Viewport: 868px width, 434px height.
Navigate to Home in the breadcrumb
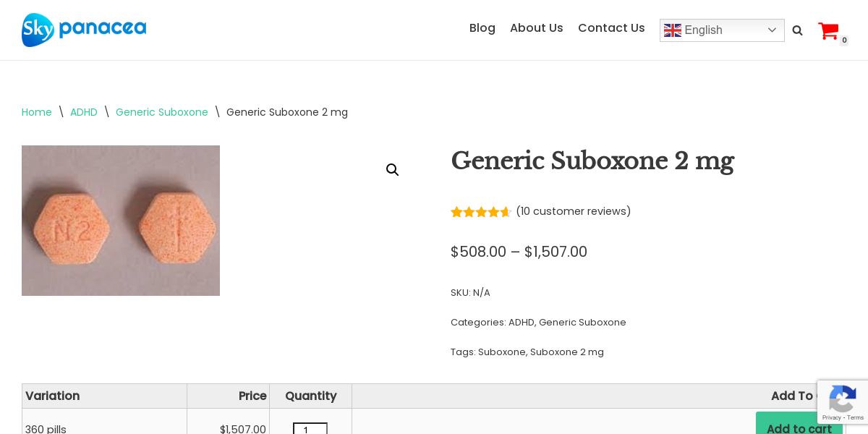pos(37,112)
